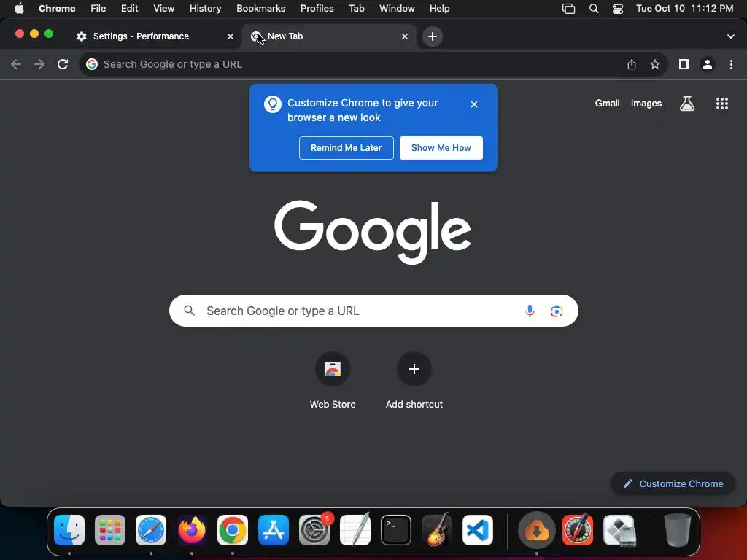
Task: Open the Apple menu
Action: click(19, 9)
